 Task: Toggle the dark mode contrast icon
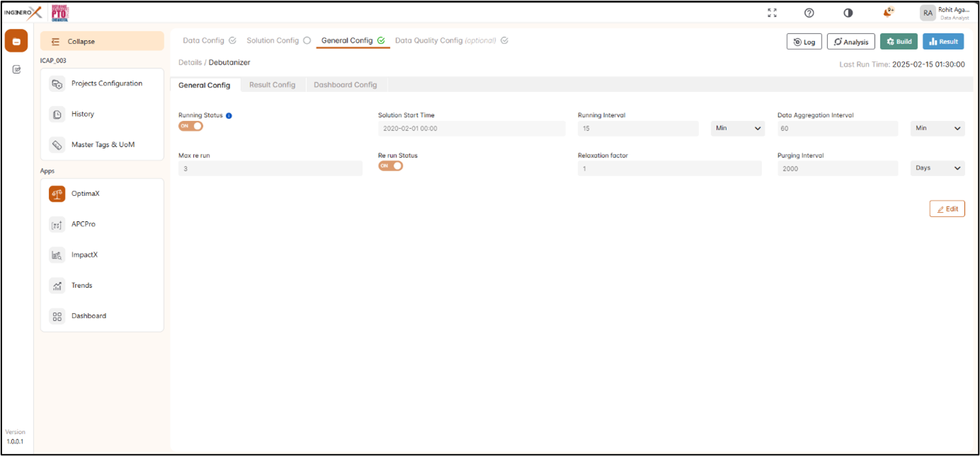coord(848,13)
